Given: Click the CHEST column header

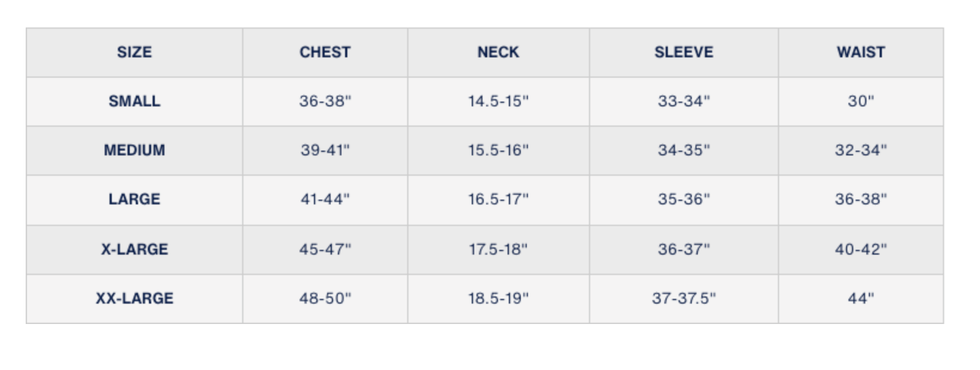Looking at the screenshot, I should (325, 53).
